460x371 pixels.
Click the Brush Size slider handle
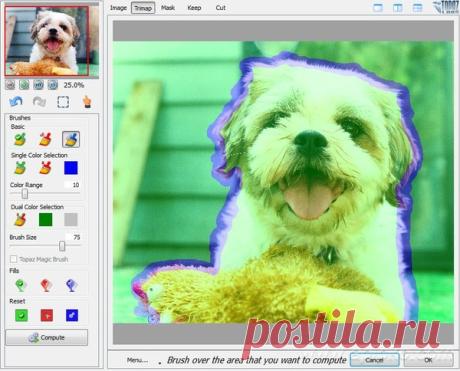click(62, 246)
